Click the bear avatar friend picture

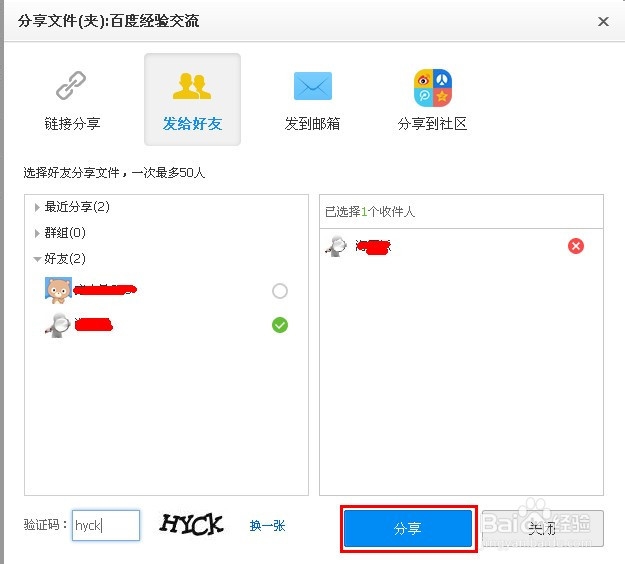59,290
